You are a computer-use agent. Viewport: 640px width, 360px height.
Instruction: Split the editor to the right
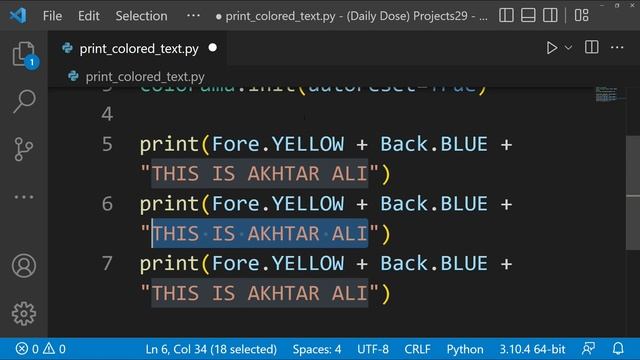pos(591,47)
